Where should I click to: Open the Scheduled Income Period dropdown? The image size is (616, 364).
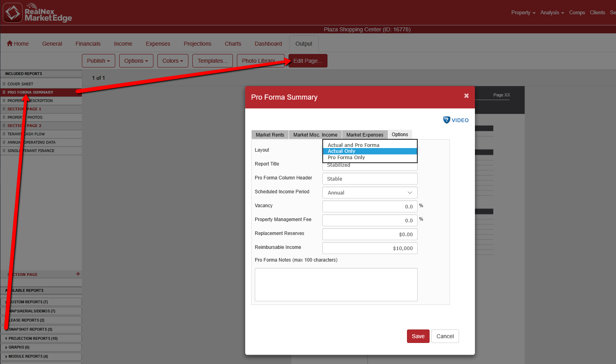tap(370, 193)
